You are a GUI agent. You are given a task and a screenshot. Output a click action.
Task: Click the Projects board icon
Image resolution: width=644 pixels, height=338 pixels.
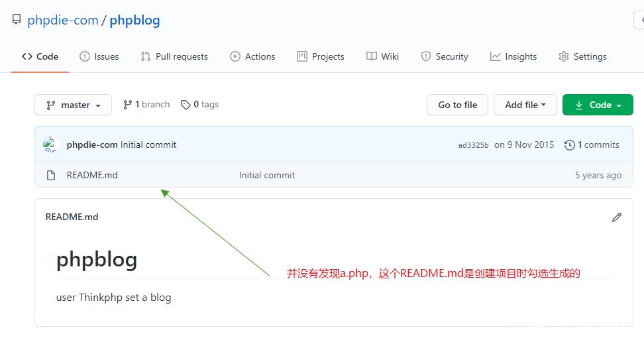click(x=302, y=56)
